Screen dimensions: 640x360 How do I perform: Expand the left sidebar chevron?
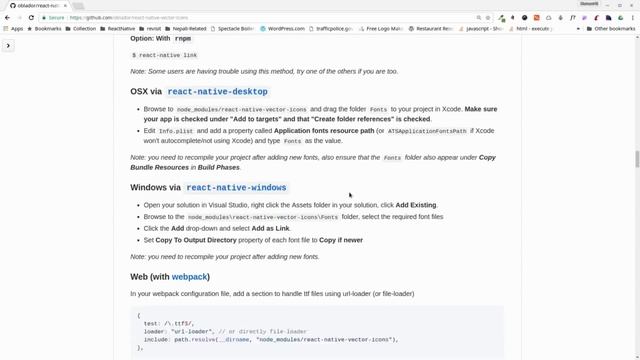(8, 46)
